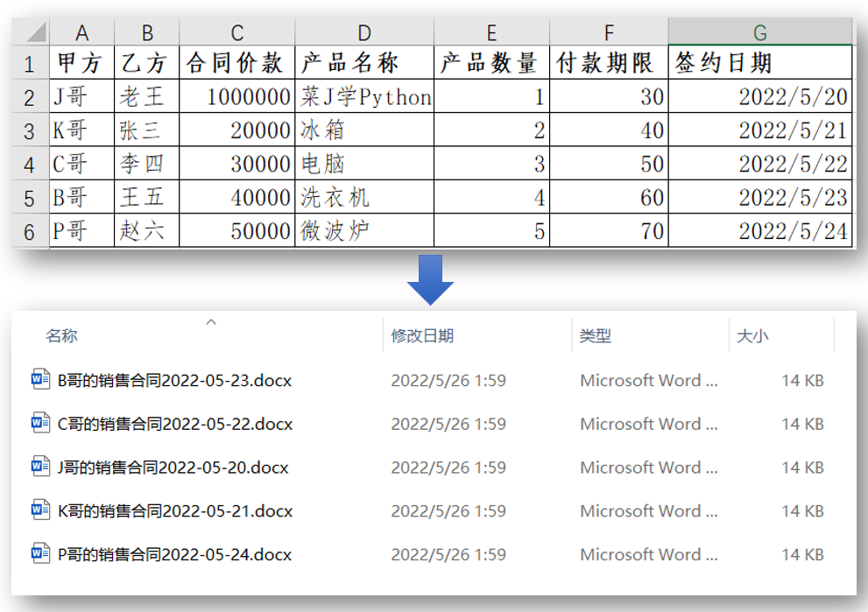Click header cell 合同价款
Viewport: 868px width, 612px height.
point(237,62)
